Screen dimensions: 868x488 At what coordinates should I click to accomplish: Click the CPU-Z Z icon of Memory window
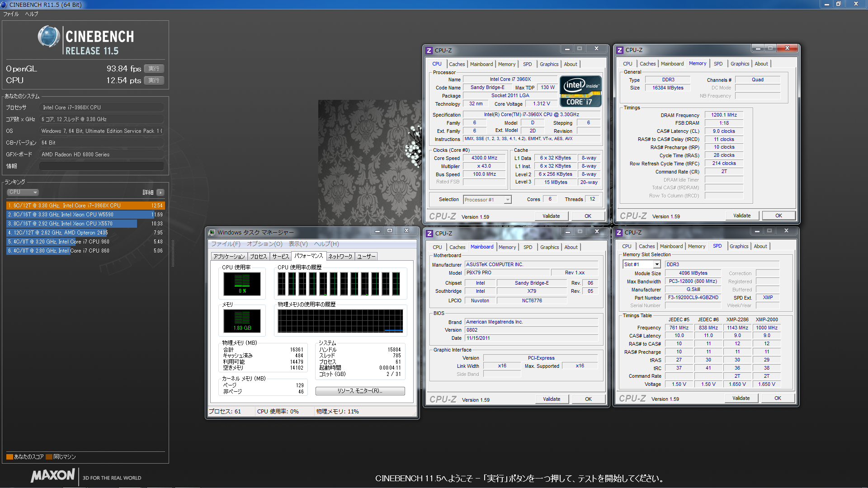[x=620, y=50]
